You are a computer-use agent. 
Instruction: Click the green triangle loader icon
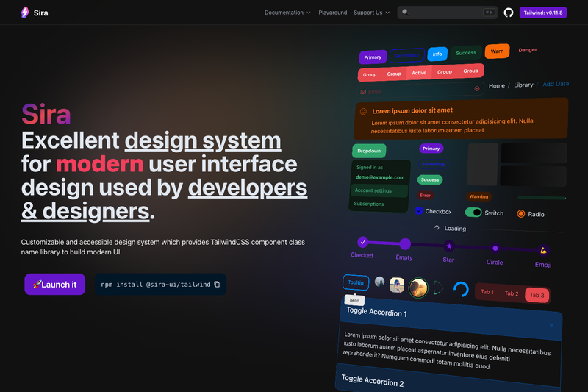coord(438,288)
